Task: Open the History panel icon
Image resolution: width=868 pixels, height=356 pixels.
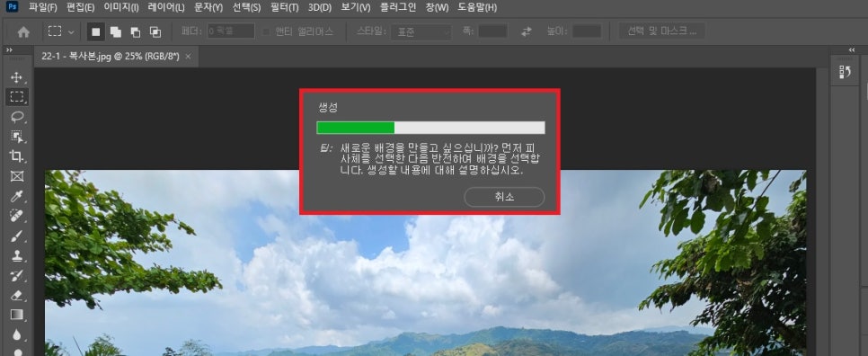Action: pos(845,73)
